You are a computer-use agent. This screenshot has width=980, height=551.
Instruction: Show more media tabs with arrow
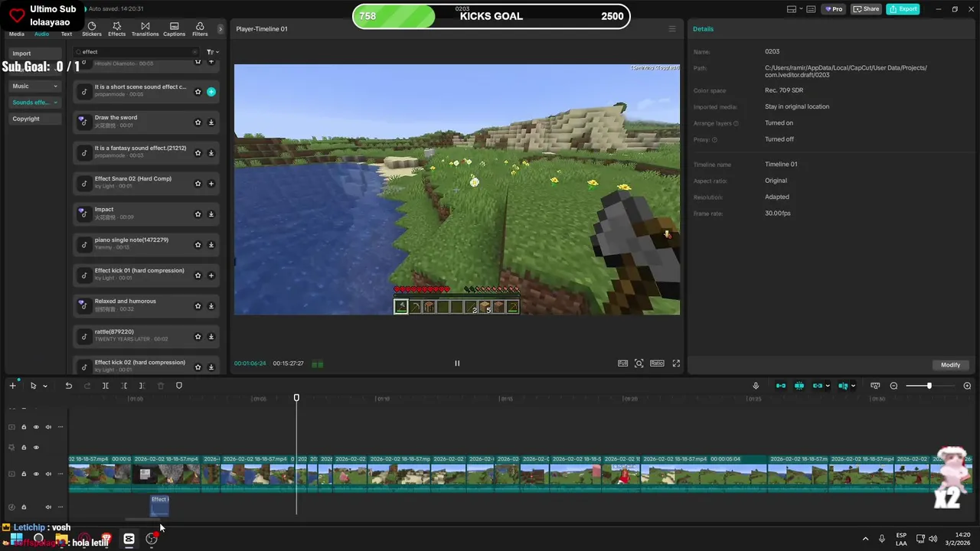(220, 29)
